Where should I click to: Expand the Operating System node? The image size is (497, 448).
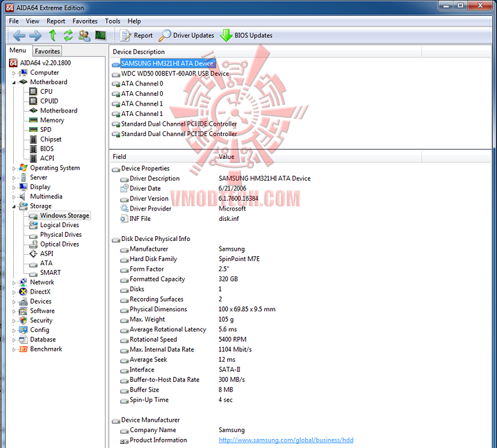(x=14, y=168)
